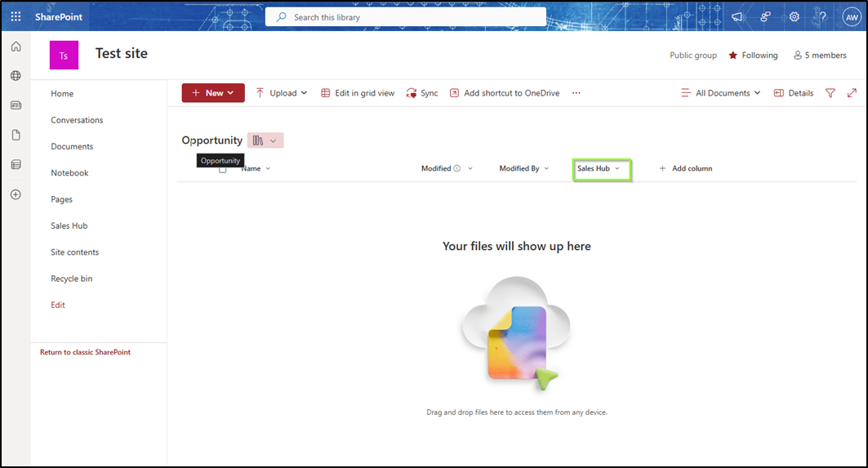Click the Create plus icon in left rail
868x468 pixels.
tap(16, 194)
